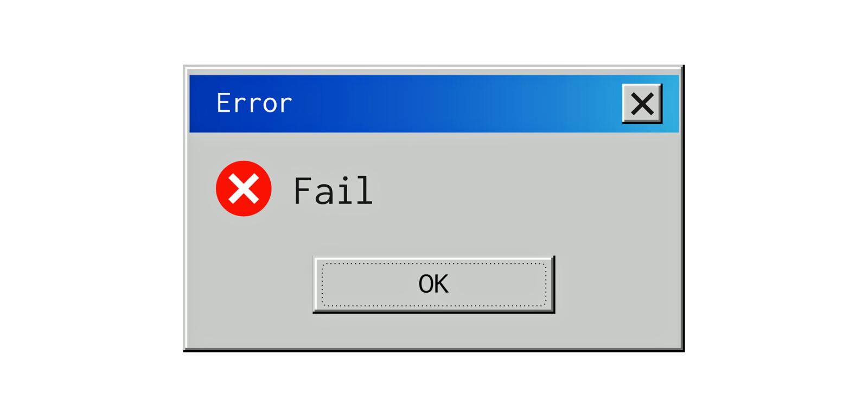Click the dark-blue start of the title bar
This screenshot has height=417, width=868.
202,104
